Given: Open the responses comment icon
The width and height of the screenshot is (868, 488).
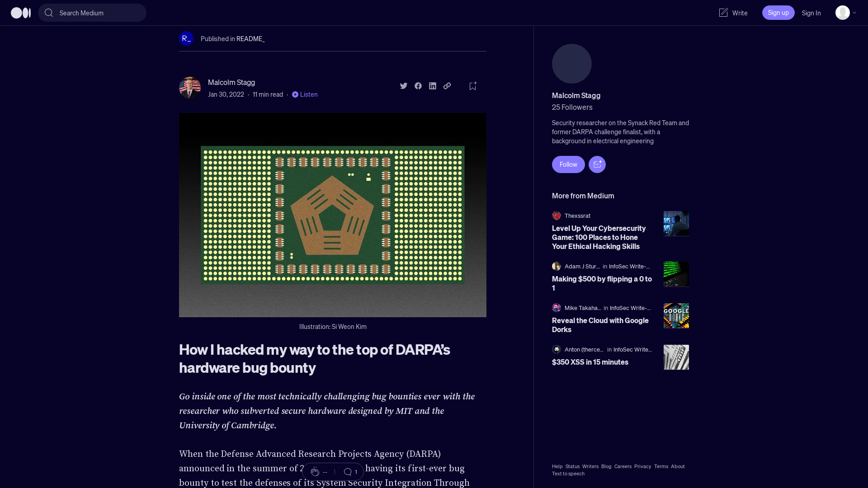Looking at the screenshot, I should [348, 472].
